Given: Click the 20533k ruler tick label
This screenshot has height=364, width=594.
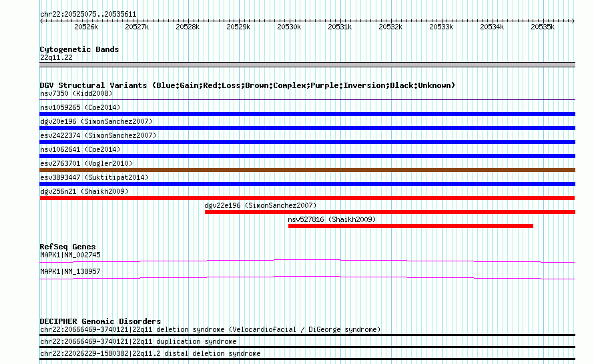Looking at the screenshot, I should 441,27.
